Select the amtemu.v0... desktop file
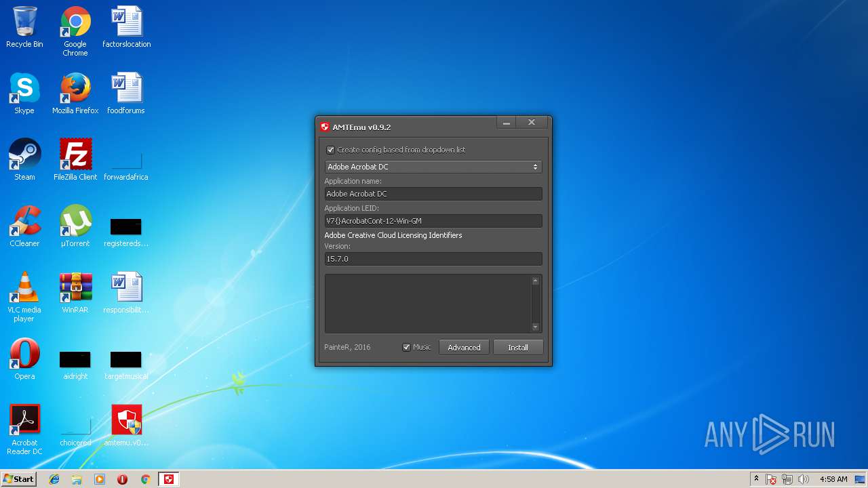868x488 pixels. 126,426
